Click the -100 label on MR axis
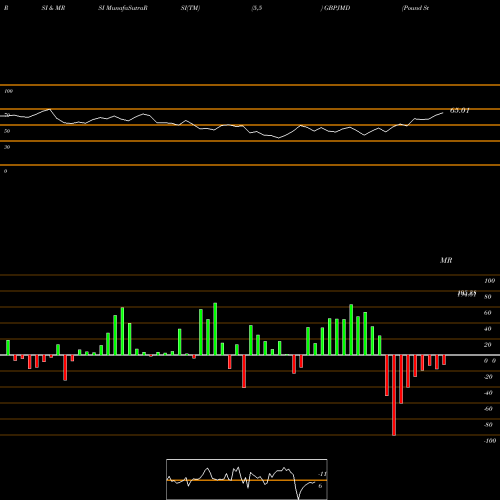This screenshot has width=500, height=500. tap(490, 441)
